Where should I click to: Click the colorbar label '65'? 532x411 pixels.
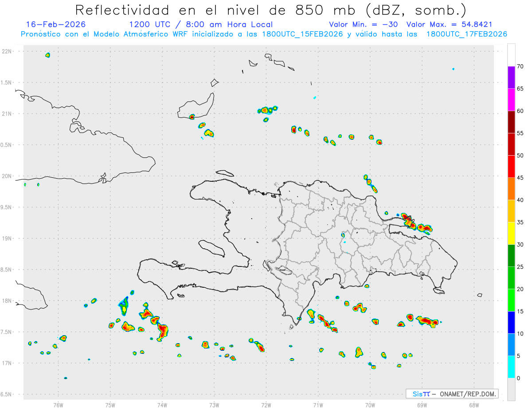coord(520,89)
